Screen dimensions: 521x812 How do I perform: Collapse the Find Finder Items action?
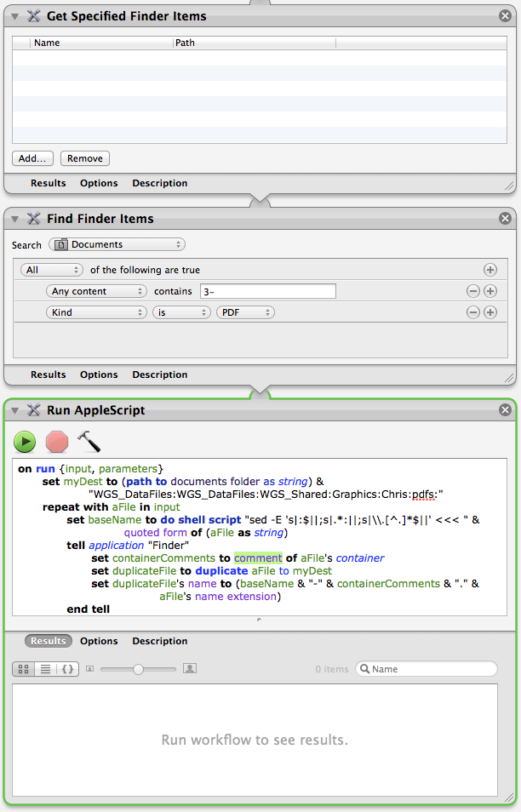point(15,219)
